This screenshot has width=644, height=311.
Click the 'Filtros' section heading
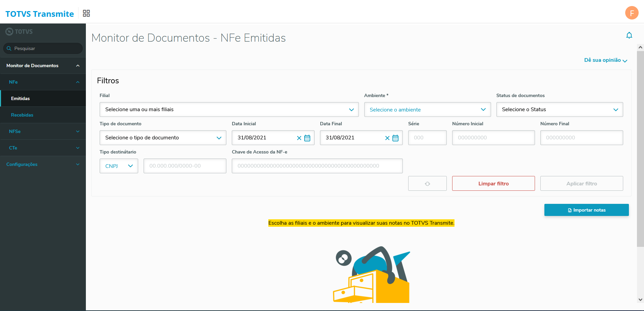(x=108, y=81)
